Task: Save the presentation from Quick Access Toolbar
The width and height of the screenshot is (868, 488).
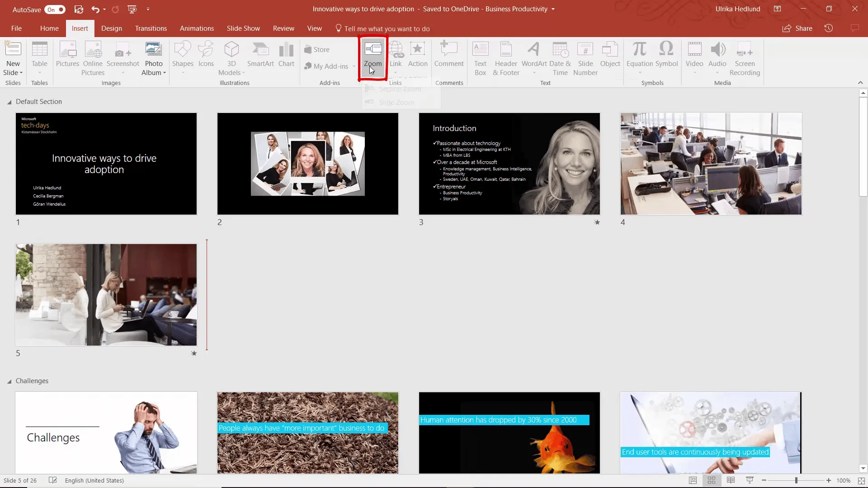Action: (79, 9)
